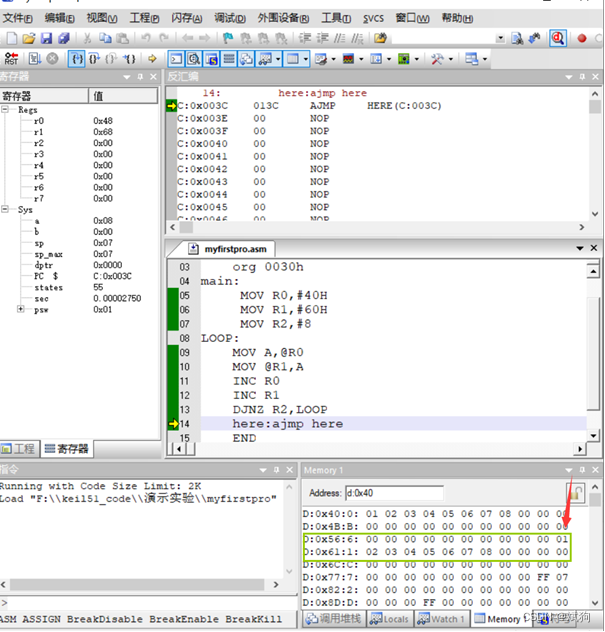The height and width of the screenshot is (632, 605).
Task: Open the Serial windows dropdown arrow
Action: point(333,59)
